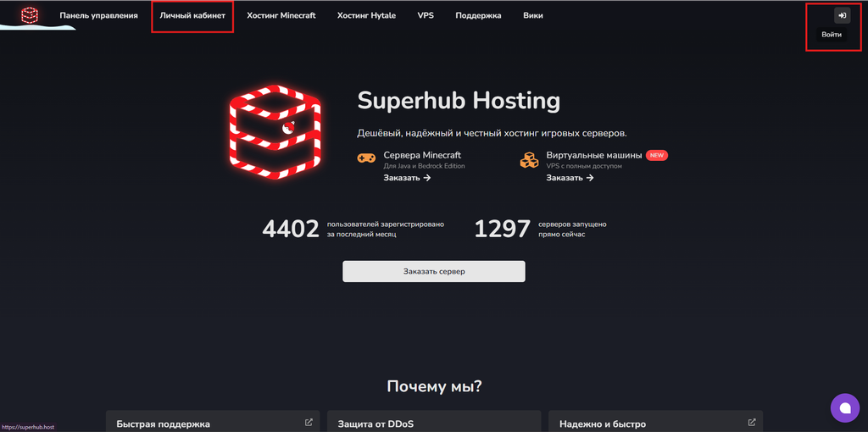The height and width of the screenshot is (432, 868).
Task: Navigate to Хостинг Hytale
Action: (x=367, y=15)
